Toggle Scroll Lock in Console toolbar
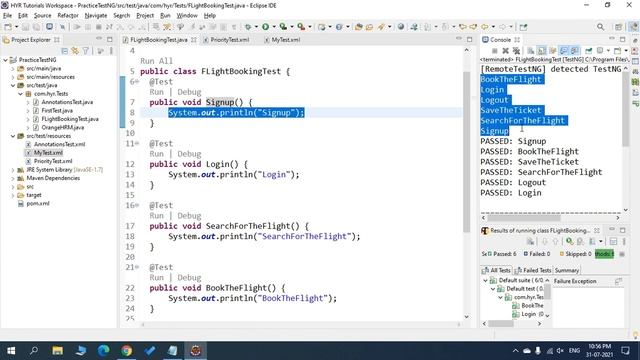This screenshot has width=640, height=360. click(x=542, y=51)
